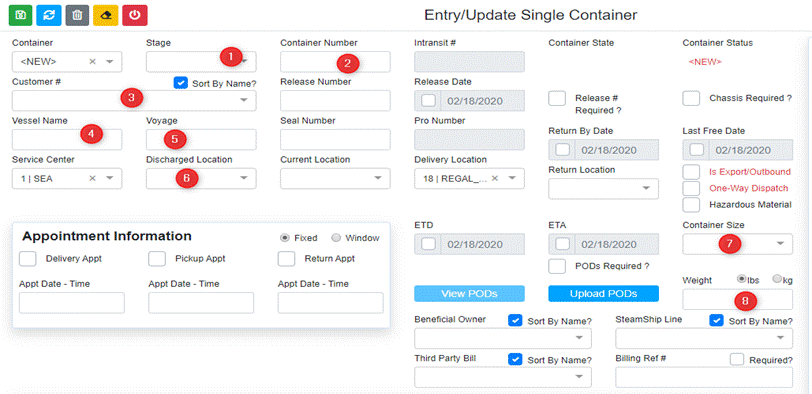Toggle SteamShip Line Sort By Name checkbox
The height and width of the screenshot is (394, 812).
click(716, 320)
